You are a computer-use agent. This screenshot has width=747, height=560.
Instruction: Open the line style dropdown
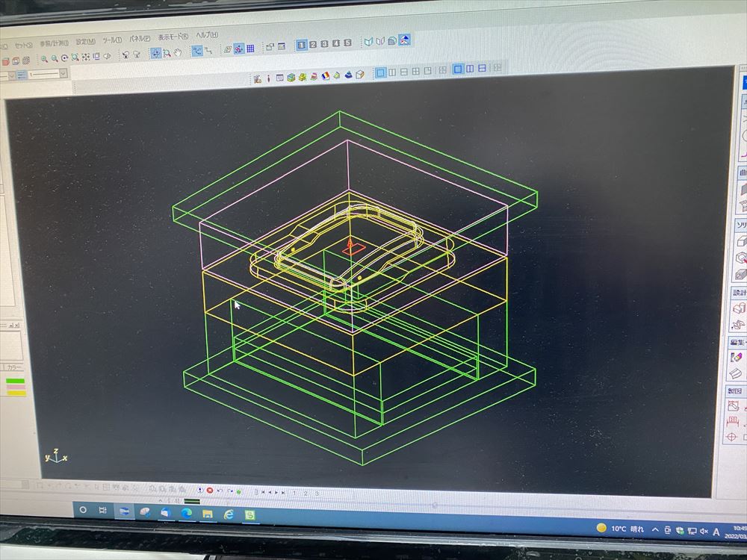click(48, 74)
